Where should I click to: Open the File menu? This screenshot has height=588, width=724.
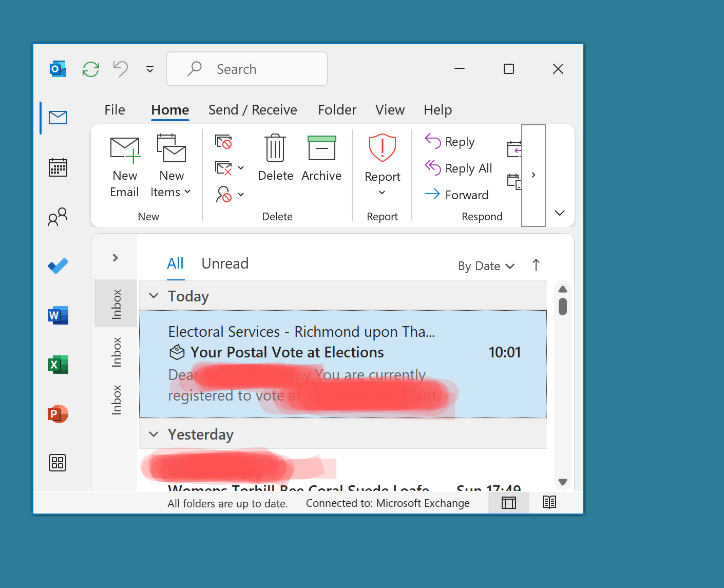pos(115,110)
